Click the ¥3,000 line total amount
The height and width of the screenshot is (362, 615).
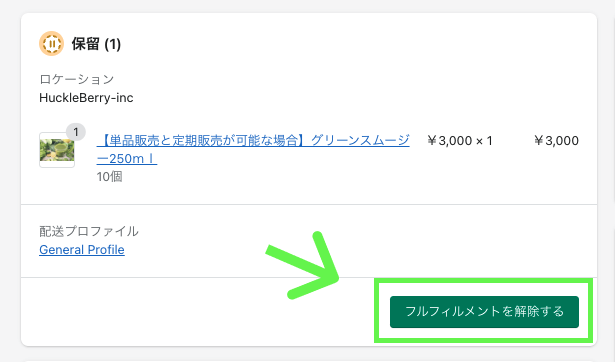(557, 141)
